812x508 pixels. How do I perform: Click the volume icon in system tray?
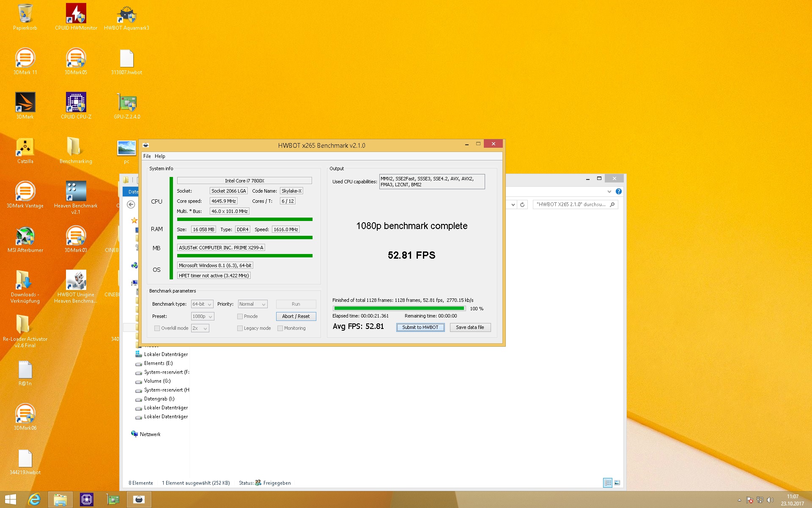[770, 500]
